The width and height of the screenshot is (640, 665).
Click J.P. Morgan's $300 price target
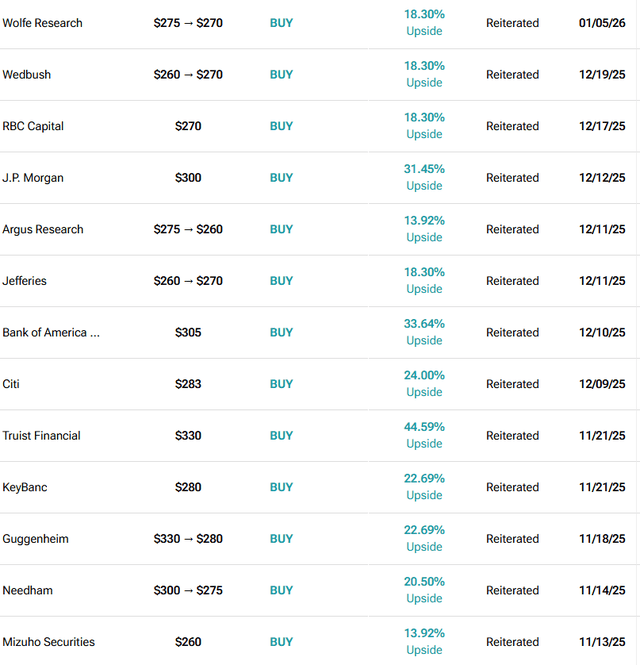click(188, 178)
